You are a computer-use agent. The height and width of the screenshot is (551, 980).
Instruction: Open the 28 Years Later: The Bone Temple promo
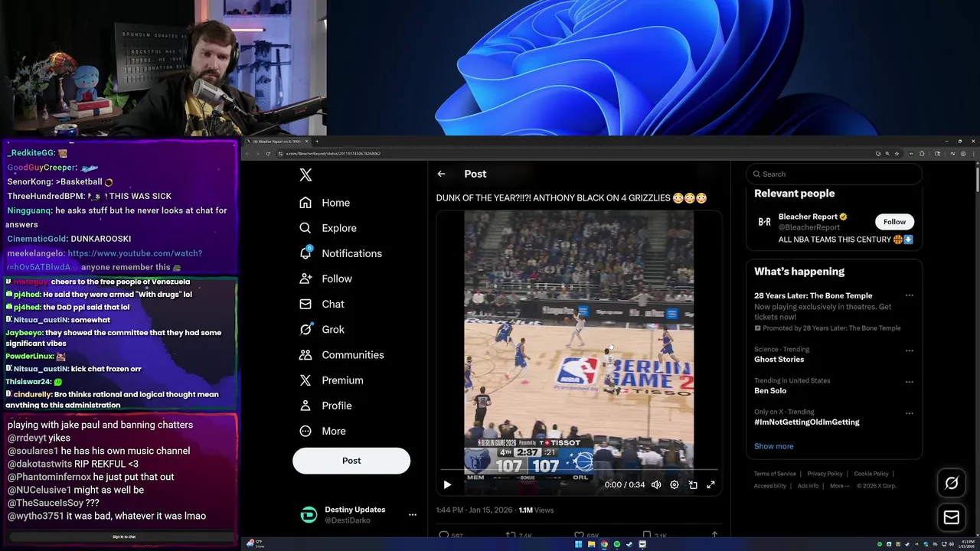click(813, 295)
